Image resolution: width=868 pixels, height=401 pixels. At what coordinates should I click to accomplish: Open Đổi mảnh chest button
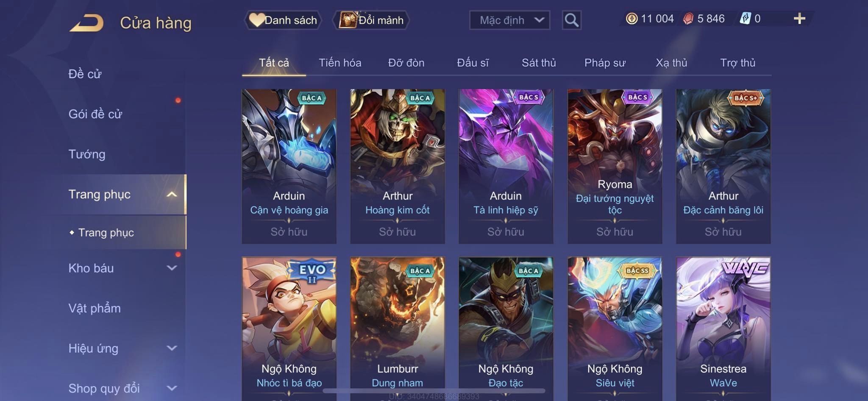[x=371, y=20]
